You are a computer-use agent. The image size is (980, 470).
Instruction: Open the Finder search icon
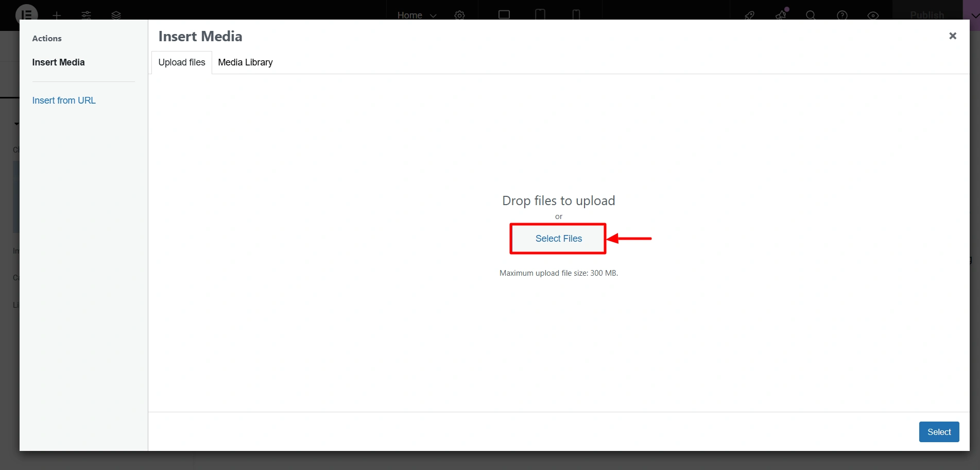coord(811,15)
